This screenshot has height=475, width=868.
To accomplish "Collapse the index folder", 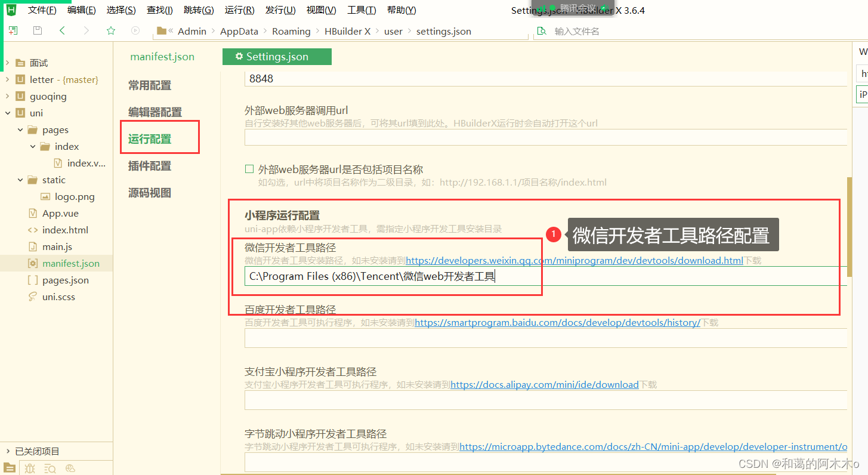I will pos(33,146).
